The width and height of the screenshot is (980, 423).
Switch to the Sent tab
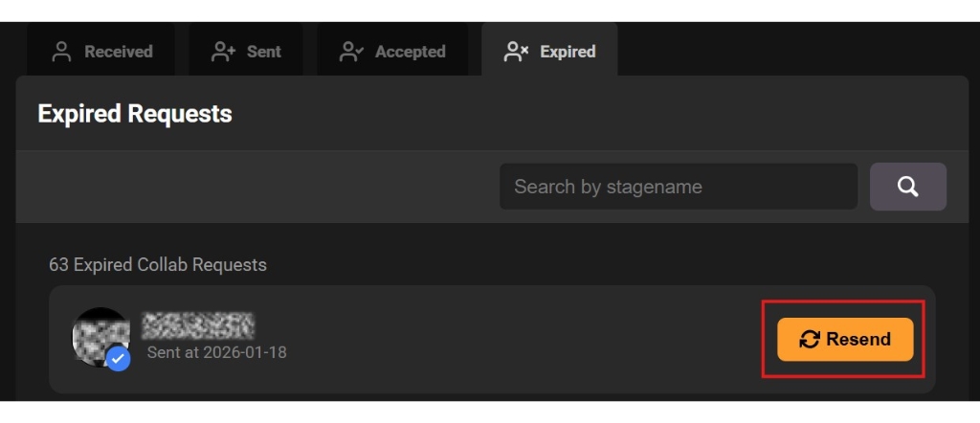246,52
